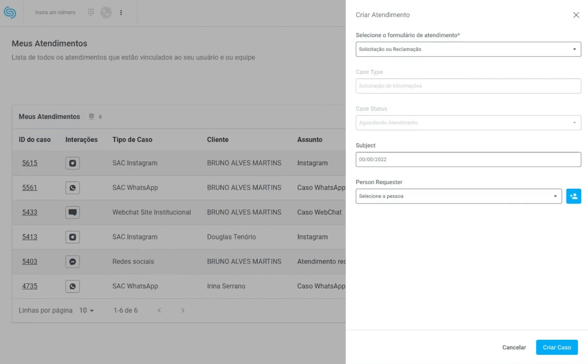
Task: Click the phone call icon in header
Action: [106, 12]
